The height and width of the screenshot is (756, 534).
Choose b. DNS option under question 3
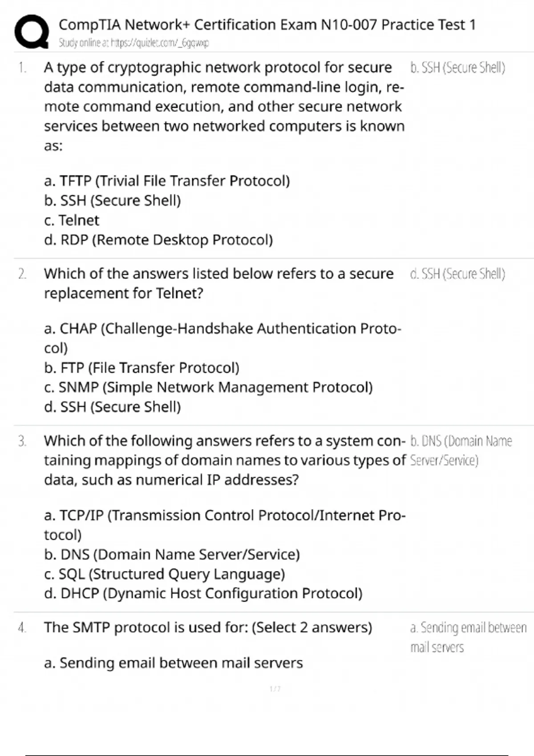click(x=172, y=555)
